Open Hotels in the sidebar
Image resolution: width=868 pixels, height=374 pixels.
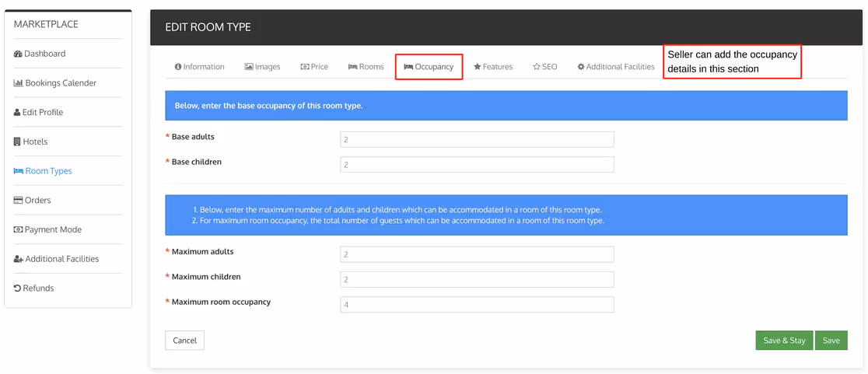(31, 142)
